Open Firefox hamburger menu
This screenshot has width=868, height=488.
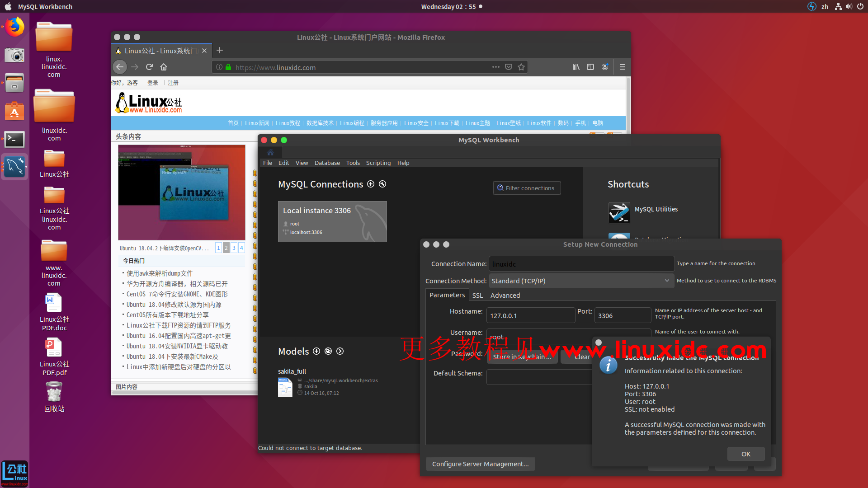click(x=623, y=67)
